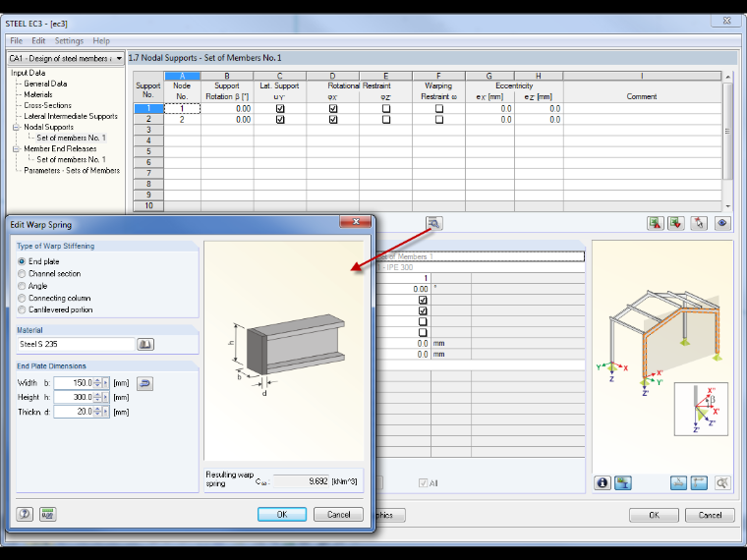Open Height h flyout arrow
747x560 pixels.
[106, 397]
